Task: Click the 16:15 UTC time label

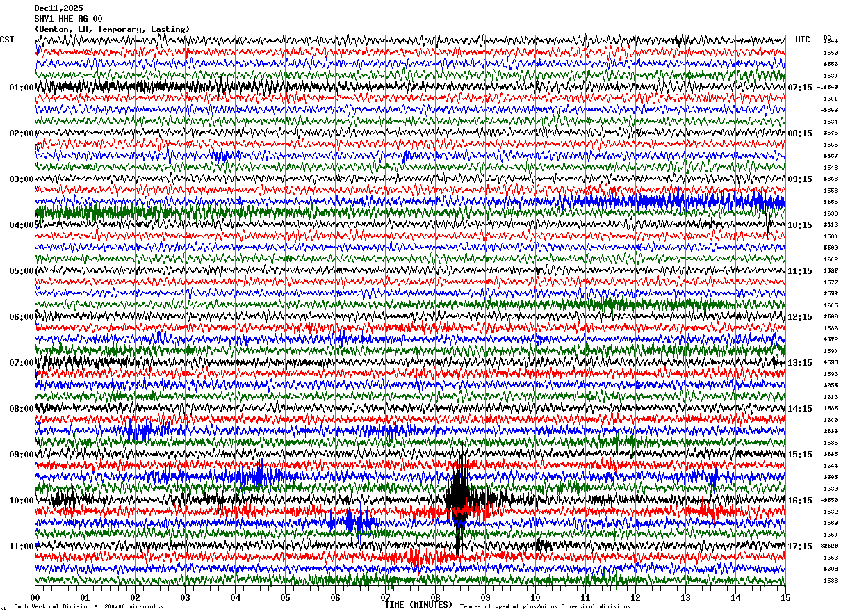Action: point(800,501)
